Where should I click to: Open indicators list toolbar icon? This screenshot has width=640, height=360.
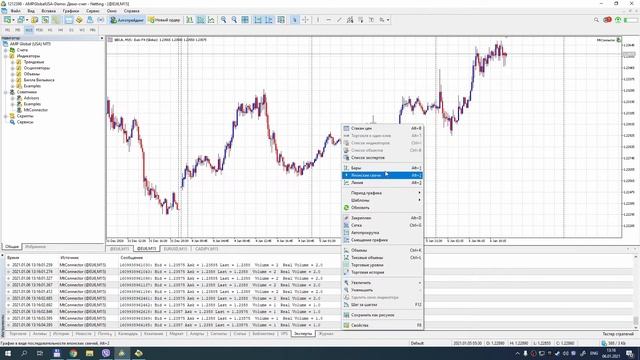[x=281, y=20]
